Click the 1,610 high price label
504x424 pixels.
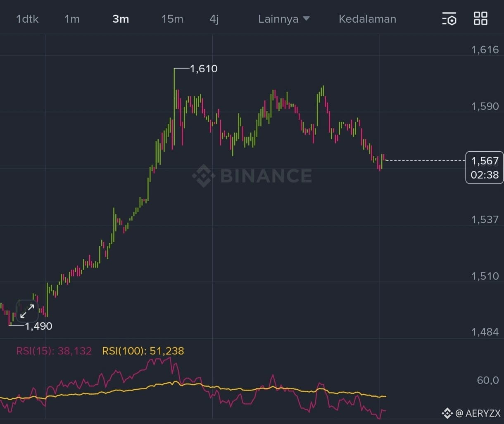204,69
